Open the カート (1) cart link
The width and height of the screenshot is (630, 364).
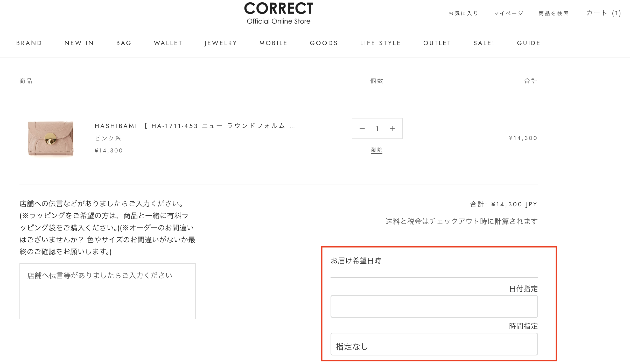603,13
